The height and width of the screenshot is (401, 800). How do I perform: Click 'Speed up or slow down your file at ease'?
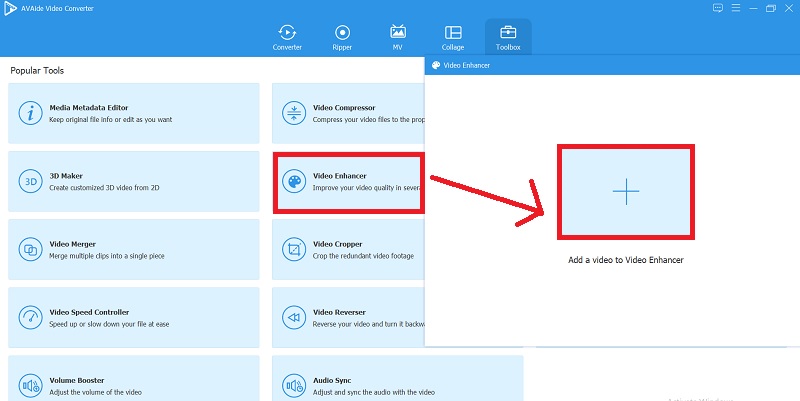tap(109, 324)
